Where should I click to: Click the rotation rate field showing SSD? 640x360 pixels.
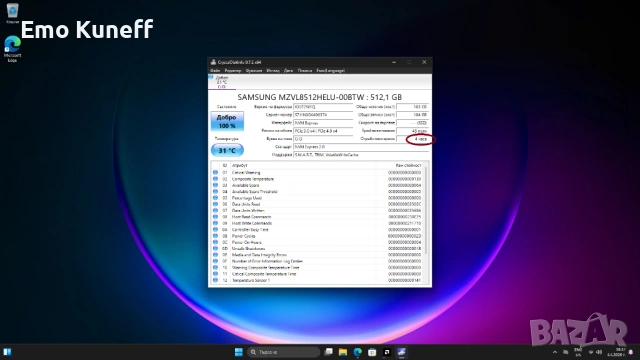(412, 123)
